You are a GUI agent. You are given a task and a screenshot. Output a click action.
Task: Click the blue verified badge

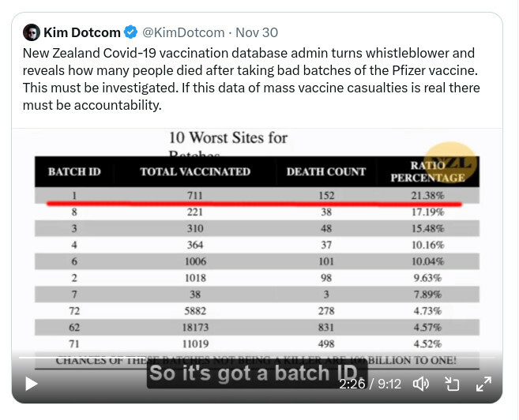point(130,32)
